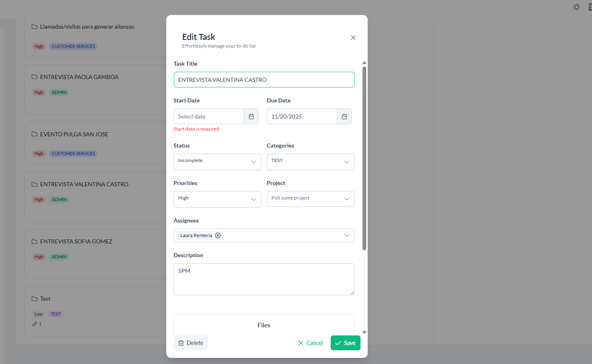Save the edited task
This screenshot has height=364, width=592.
[345, 343]
